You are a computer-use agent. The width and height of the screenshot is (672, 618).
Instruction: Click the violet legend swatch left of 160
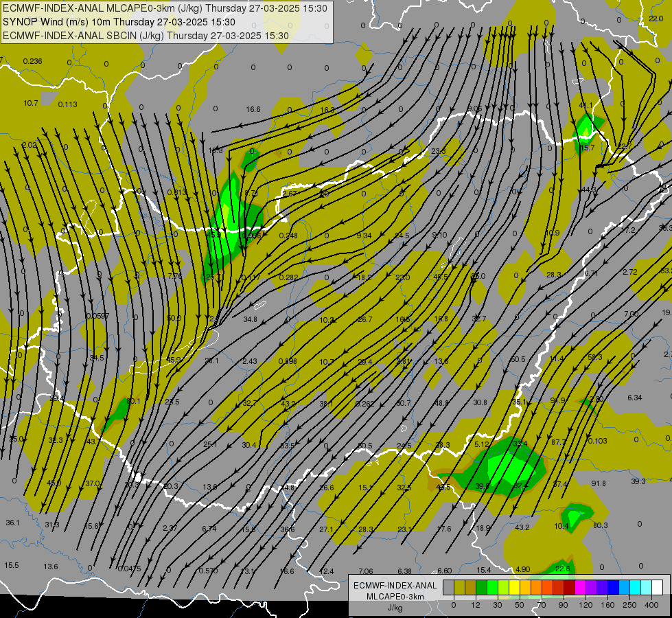coord(602,587)
